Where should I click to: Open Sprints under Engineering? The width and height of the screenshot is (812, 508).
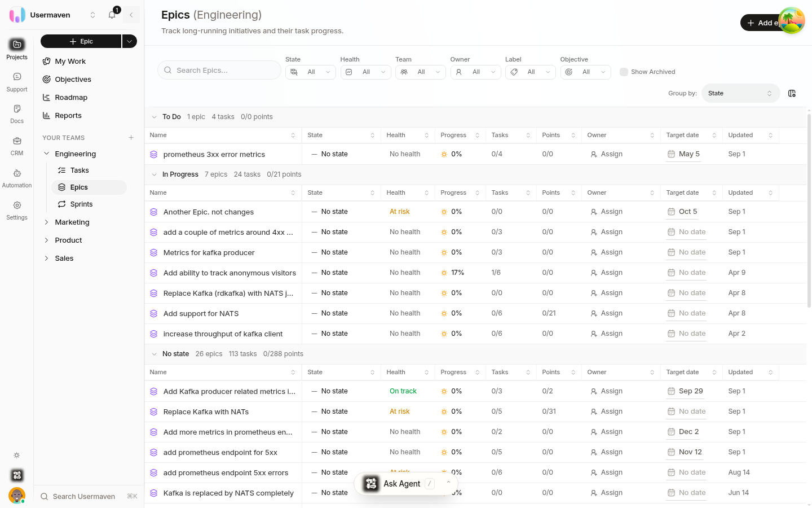81,204
